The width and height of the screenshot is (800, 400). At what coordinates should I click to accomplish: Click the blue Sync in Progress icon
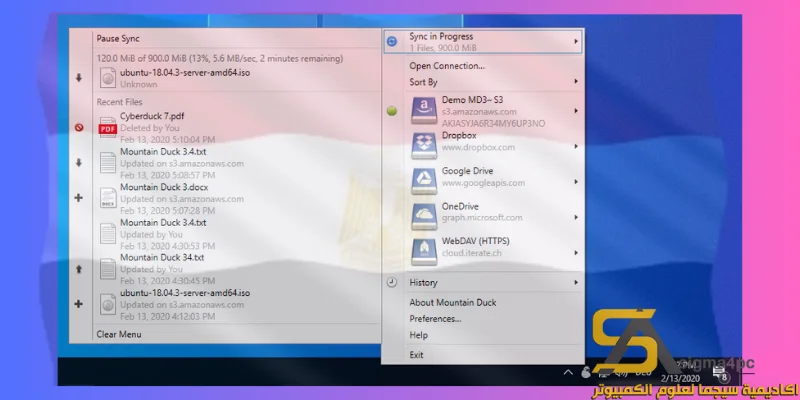click(x=392, y=41)
